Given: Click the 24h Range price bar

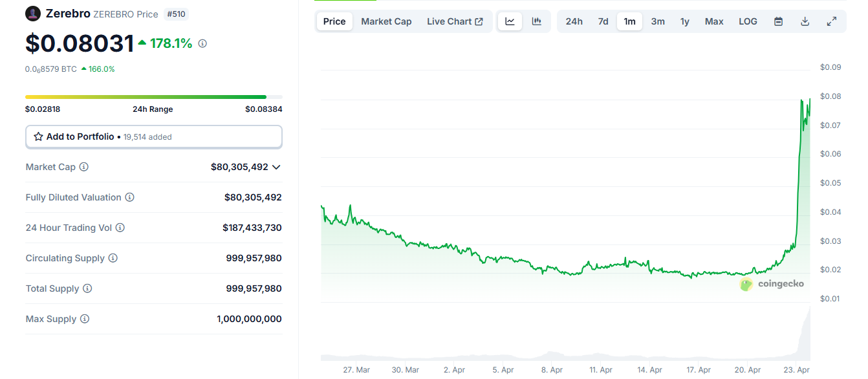Looking at the screenshot, I should point(153,96).
